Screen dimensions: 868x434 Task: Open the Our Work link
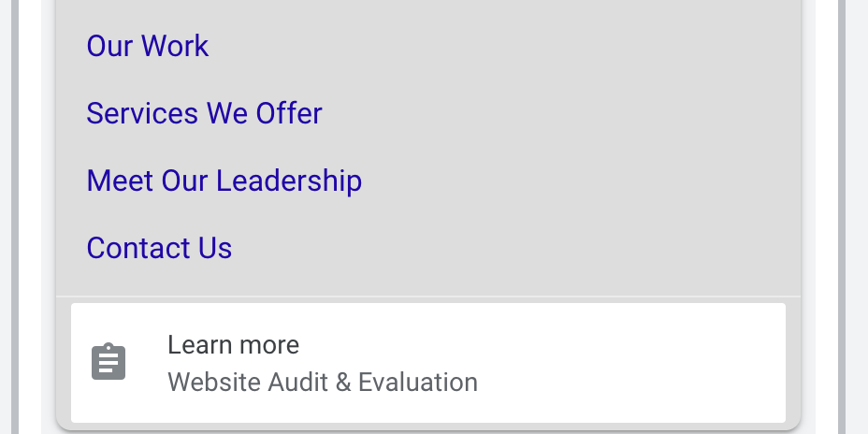(x=148, y=46)
